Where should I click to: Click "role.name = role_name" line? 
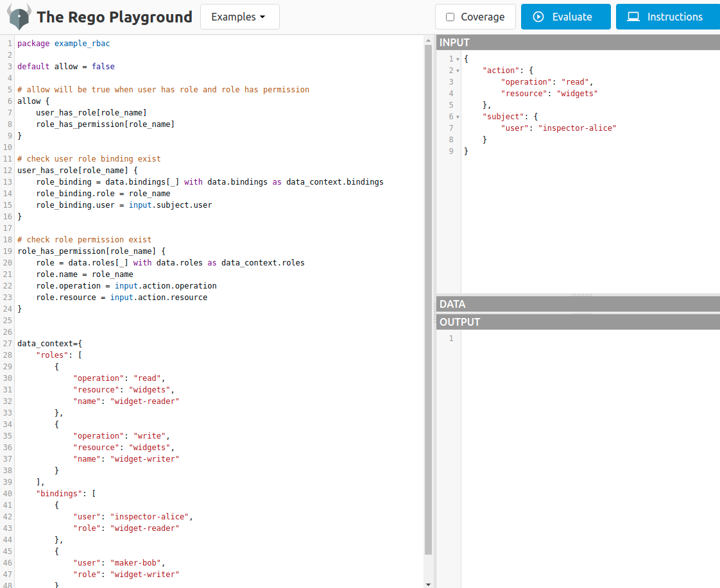[85, 274]
